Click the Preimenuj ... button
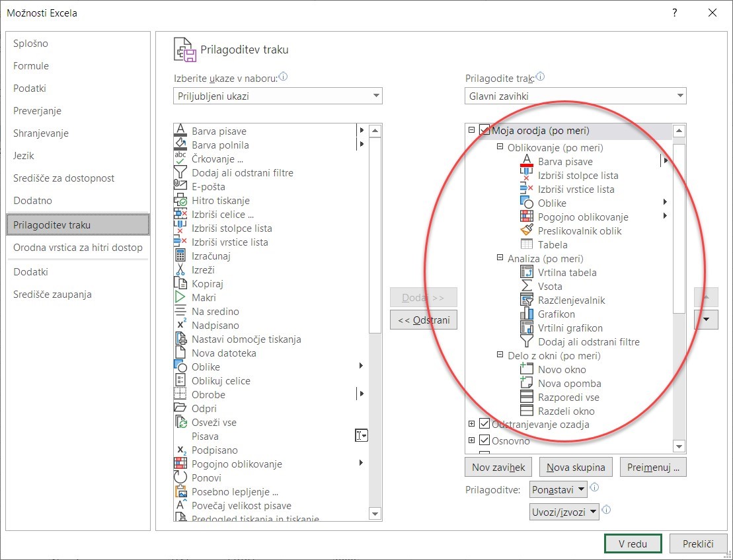This screenshot has width=733, height=560. pos(653,467)
